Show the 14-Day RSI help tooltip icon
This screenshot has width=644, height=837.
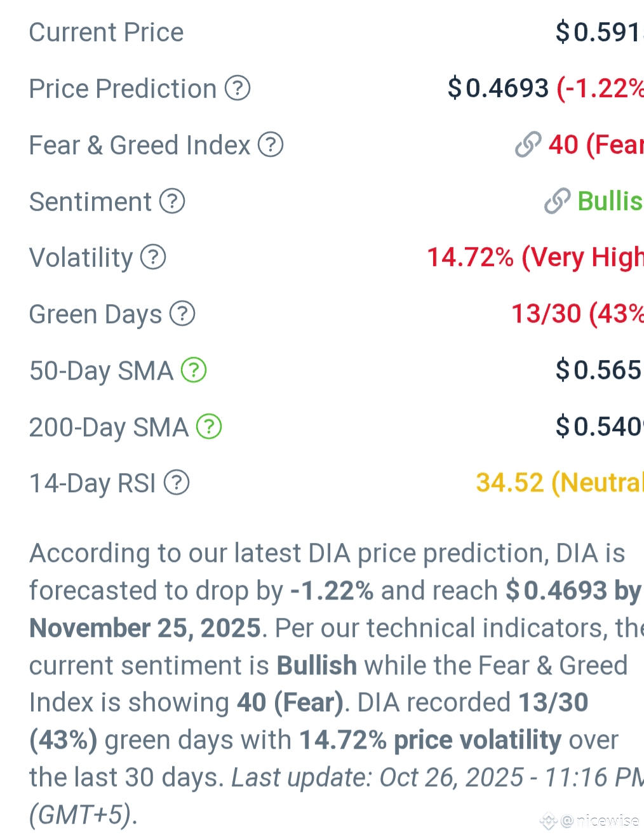click(177, 483)
